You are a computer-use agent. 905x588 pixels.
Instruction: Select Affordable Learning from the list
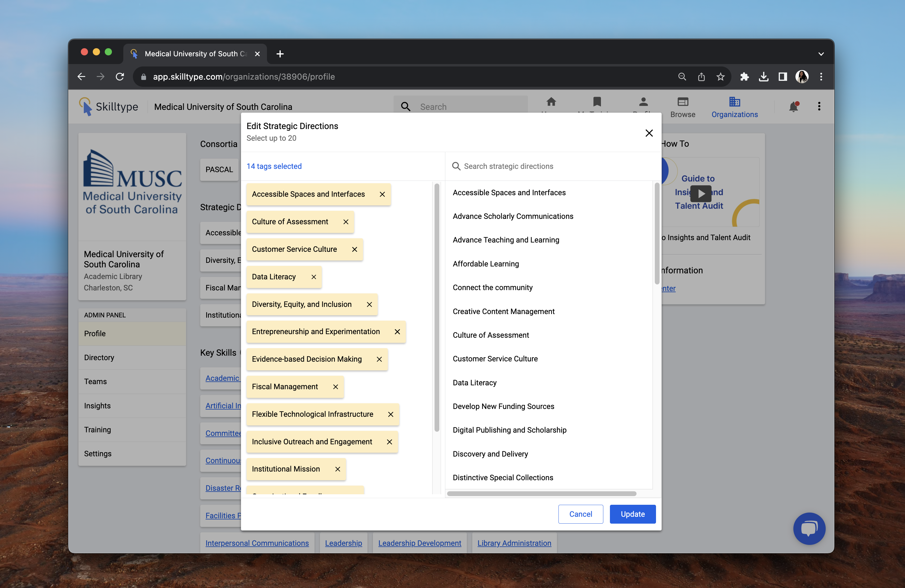point(486,264)
